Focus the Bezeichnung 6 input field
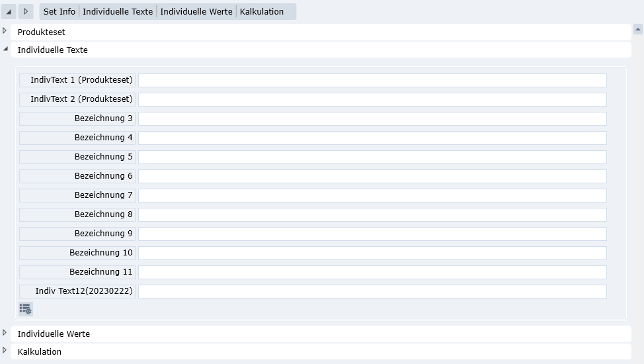The height and width of the screenshot is (364, 644). pos(372,176)
